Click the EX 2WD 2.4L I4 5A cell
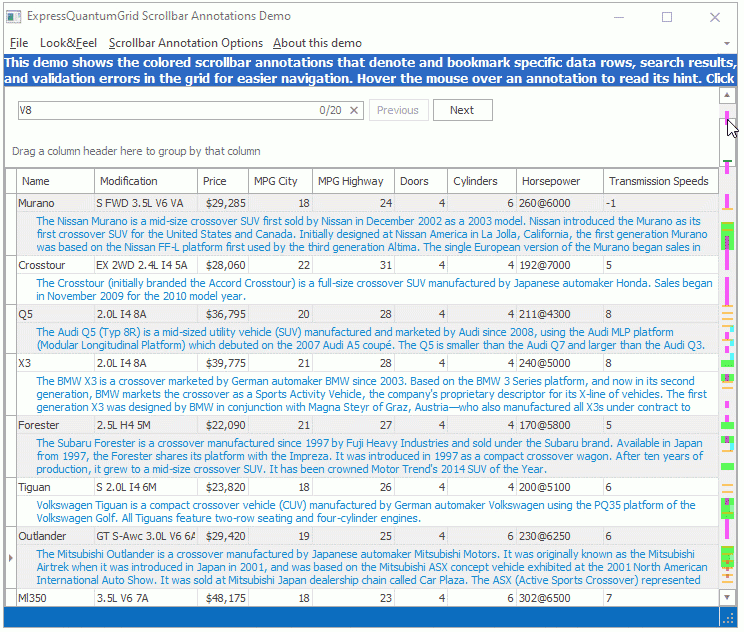 [x=146, y=265]
